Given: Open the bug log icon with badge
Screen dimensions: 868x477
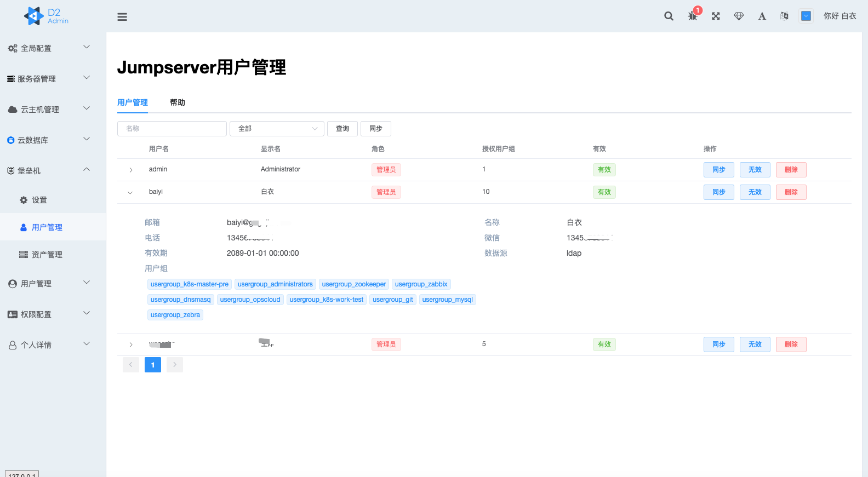Looking at the screenshot, I should click(693, 16).
